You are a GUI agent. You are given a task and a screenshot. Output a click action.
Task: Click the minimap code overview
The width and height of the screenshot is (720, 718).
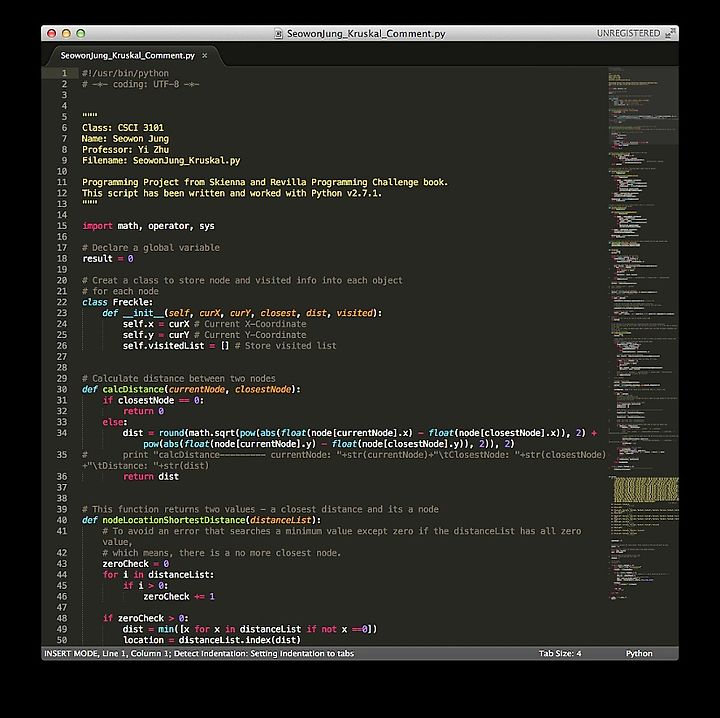[x=643, y=334]
